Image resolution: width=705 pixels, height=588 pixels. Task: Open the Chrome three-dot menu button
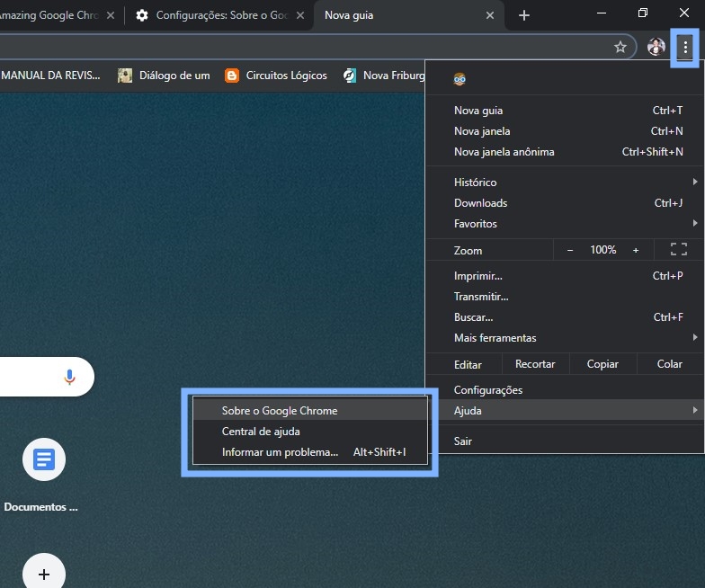click(x=685, y=47)
